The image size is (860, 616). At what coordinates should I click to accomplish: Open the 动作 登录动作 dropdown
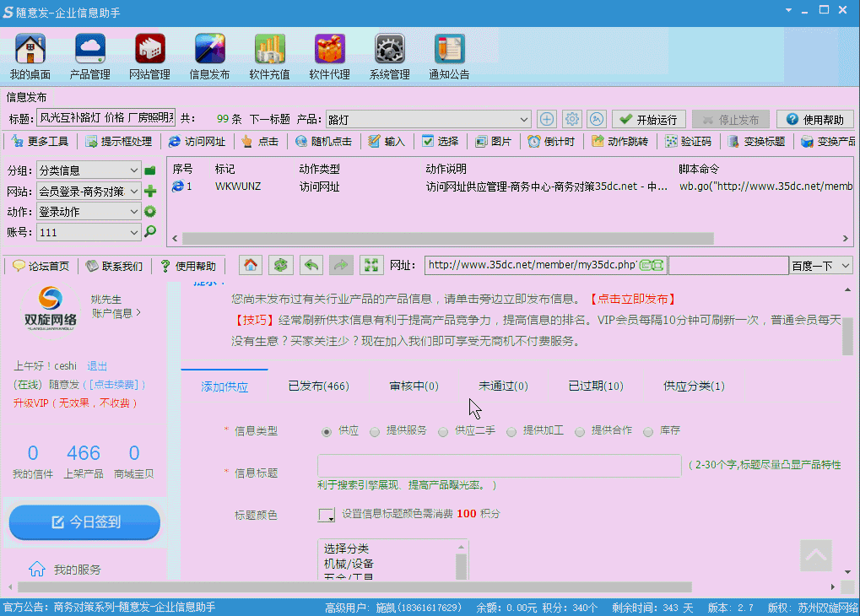(x=89, y=211)
